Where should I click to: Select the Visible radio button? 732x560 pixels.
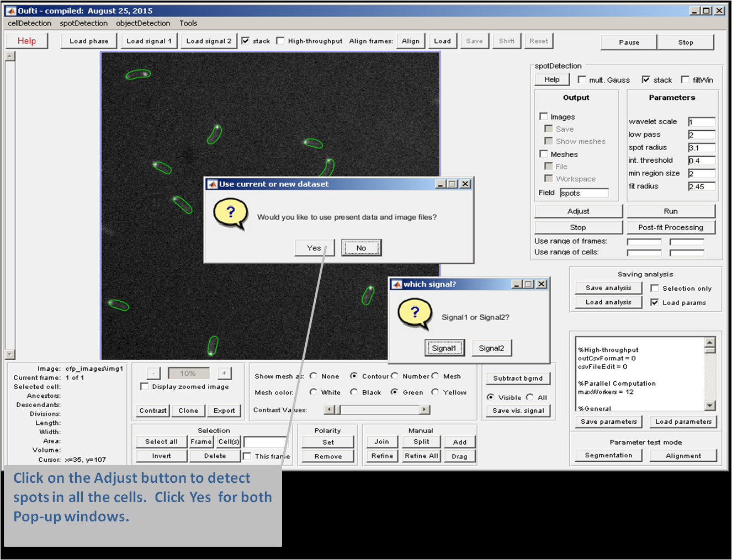tap(490, 397)
